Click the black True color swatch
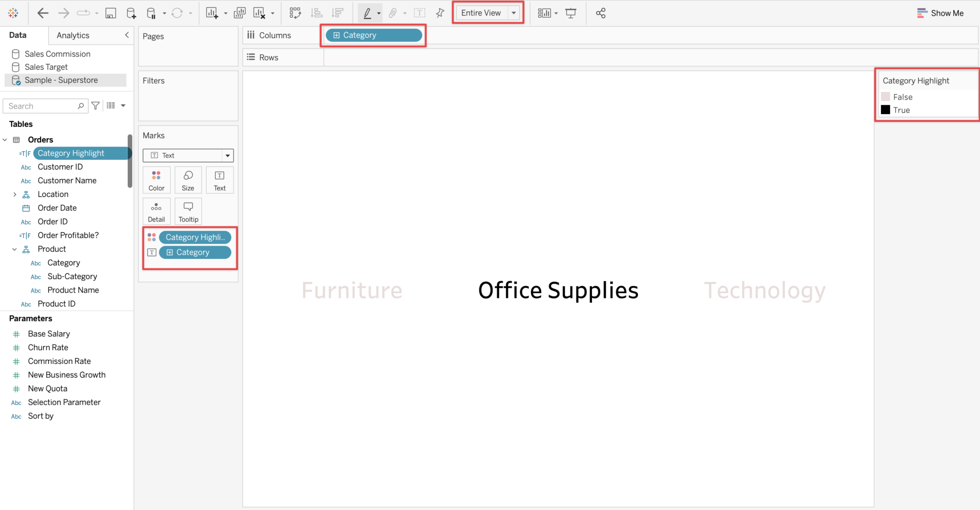 (x=886, y=110)
